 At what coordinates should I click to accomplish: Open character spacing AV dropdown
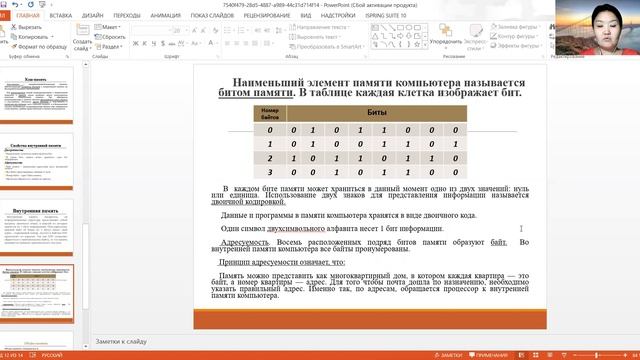click(x=182, y=43)
